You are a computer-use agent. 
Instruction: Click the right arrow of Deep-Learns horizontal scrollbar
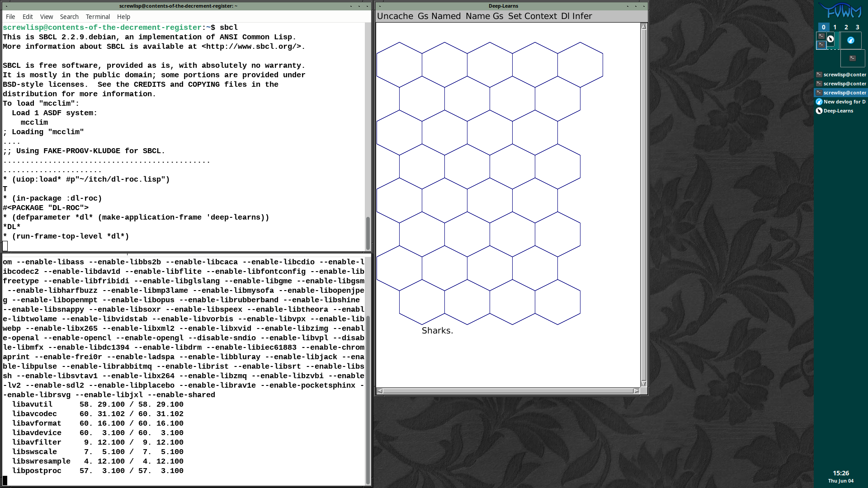pyautogui.click(x=637, y=391)
